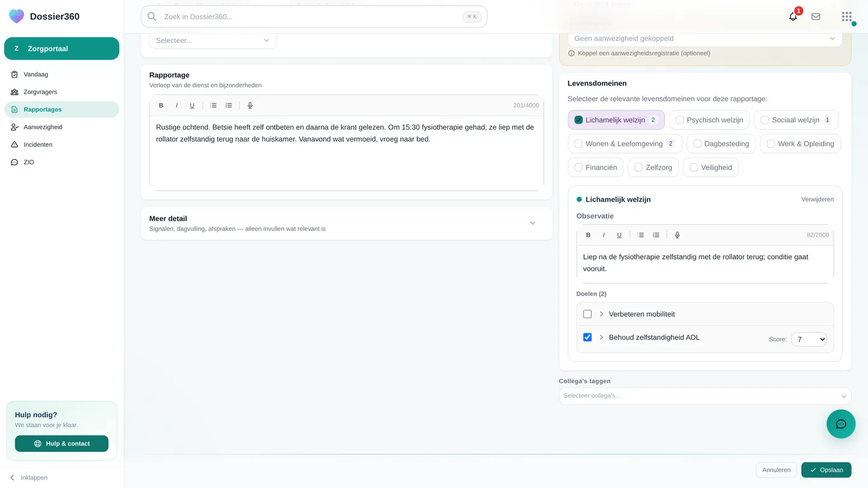
Task: Open the Geen aanwezigheid gekoppeld dropdown
Action: (x=705, y=38)
